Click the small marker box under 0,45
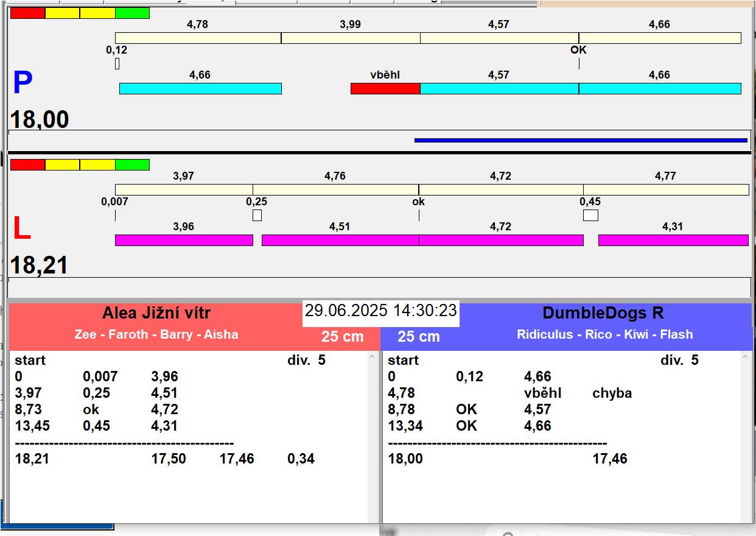Screen dimensions: 756x536 (x=590, y=215)
